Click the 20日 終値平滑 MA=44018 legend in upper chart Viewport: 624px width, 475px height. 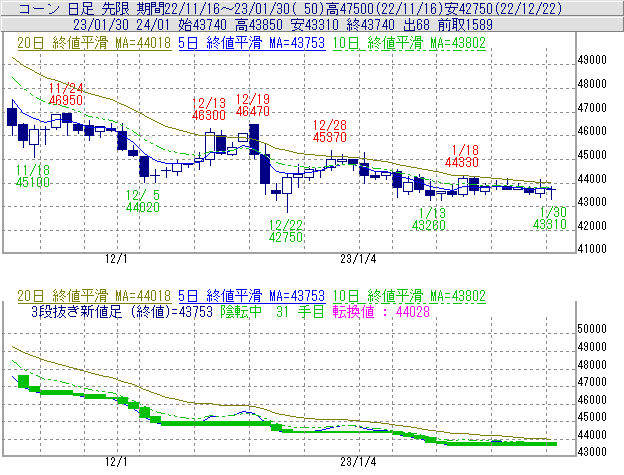94,43
